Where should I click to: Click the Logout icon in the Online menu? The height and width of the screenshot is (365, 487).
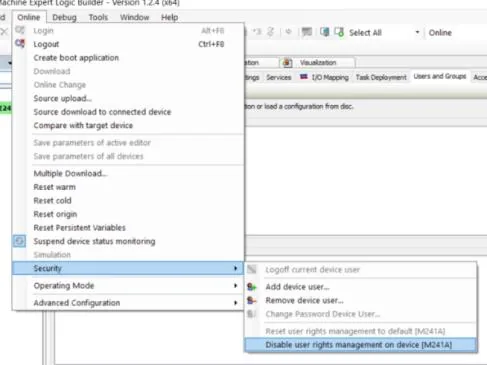(x=20, y=44)
